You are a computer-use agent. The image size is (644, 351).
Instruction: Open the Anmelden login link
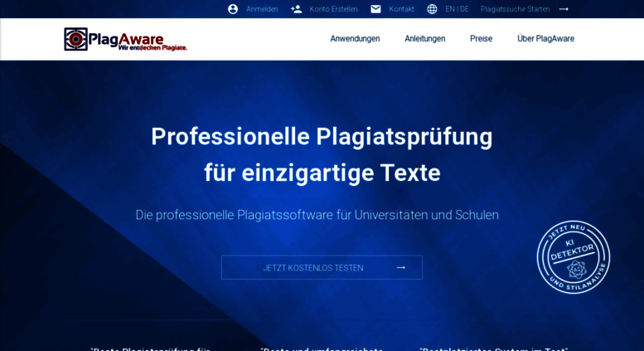[262, 9]
